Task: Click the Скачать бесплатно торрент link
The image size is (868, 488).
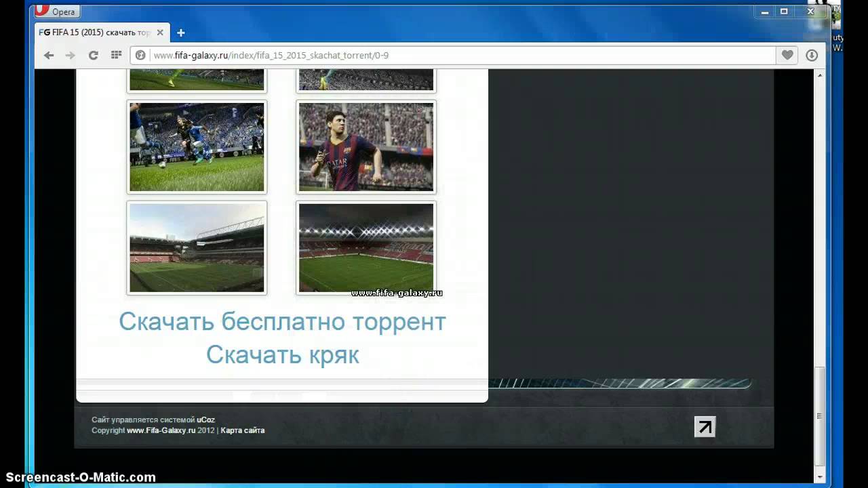Action: point(283,321)
